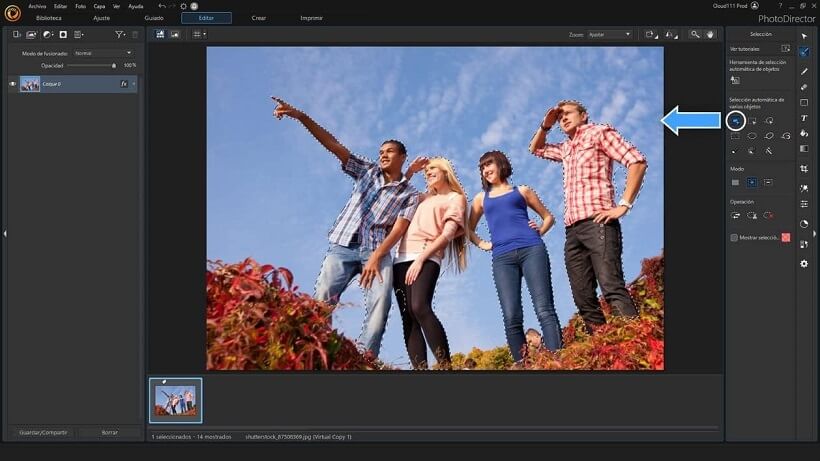Open the Zoom Ajustar dropdown

tap(610, 34)
